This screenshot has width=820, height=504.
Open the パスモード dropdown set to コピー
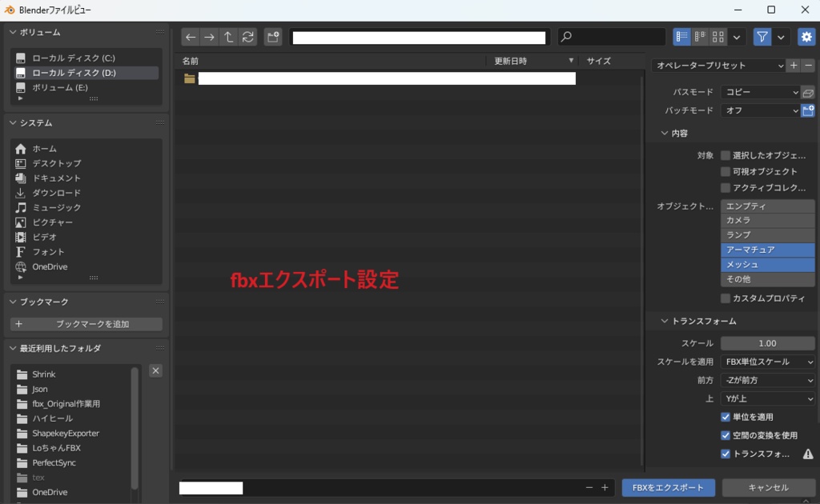tap(759, 91)
